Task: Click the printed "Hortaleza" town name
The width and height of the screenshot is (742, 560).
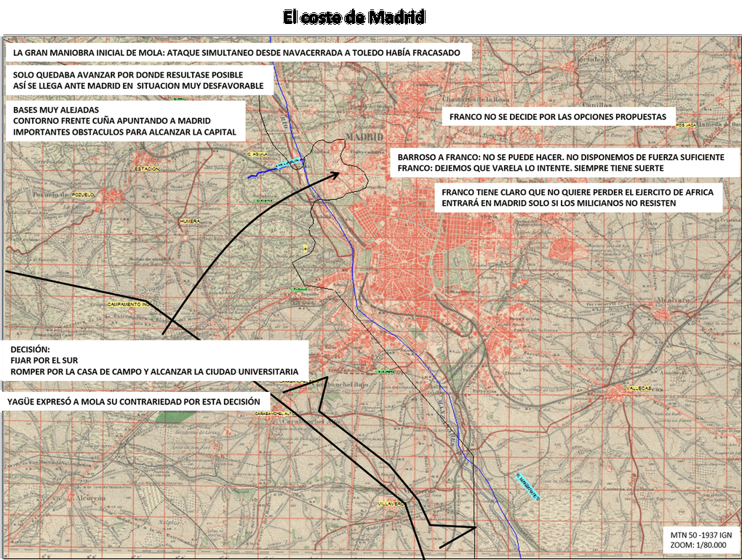Action: [x=591, y=59]
